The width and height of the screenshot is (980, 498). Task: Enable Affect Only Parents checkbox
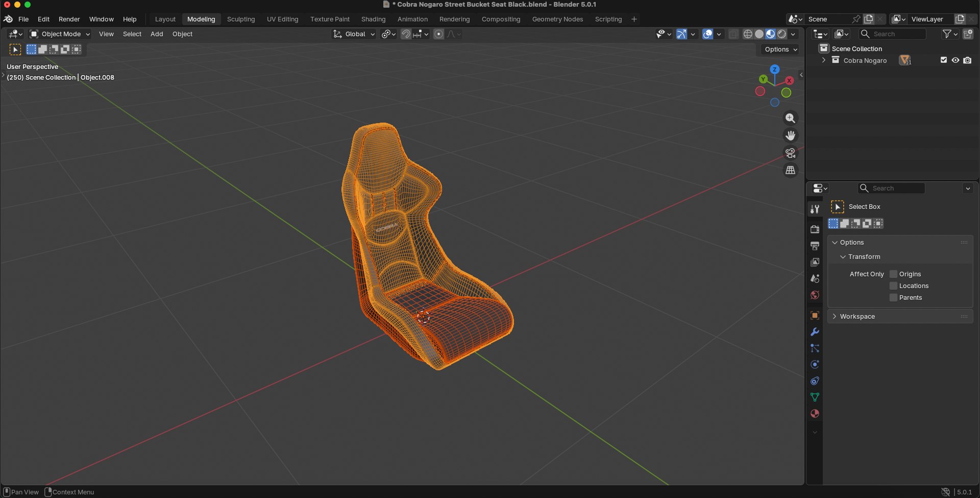(x=893, y=298)
